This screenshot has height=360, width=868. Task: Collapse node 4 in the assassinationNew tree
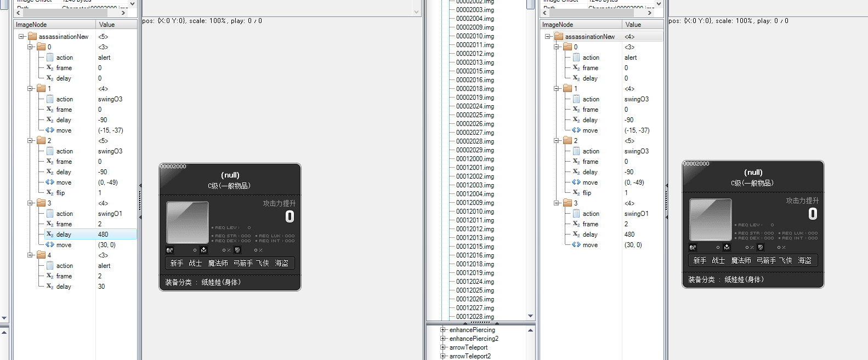(x=31, y=255)
